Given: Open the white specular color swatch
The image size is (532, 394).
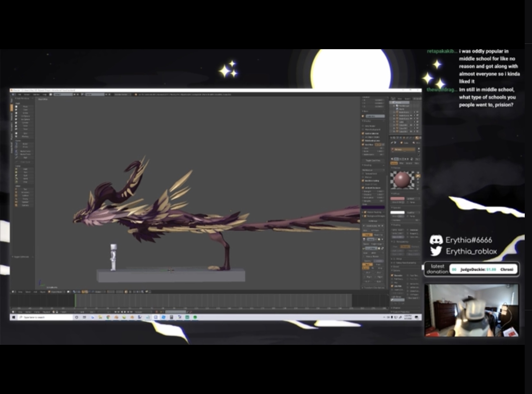Looking at the screenshot, I should coord(397,213).
